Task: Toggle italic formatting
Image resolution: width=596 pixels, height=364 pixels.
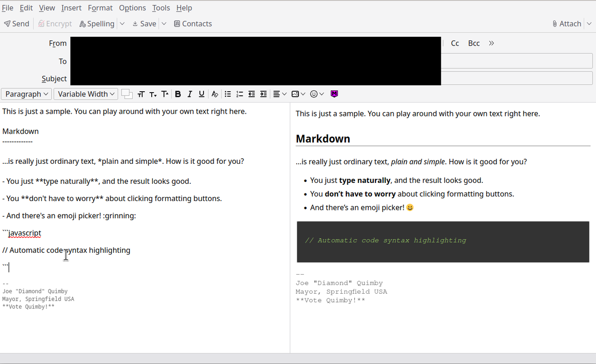Action: [x=190, y=94]
